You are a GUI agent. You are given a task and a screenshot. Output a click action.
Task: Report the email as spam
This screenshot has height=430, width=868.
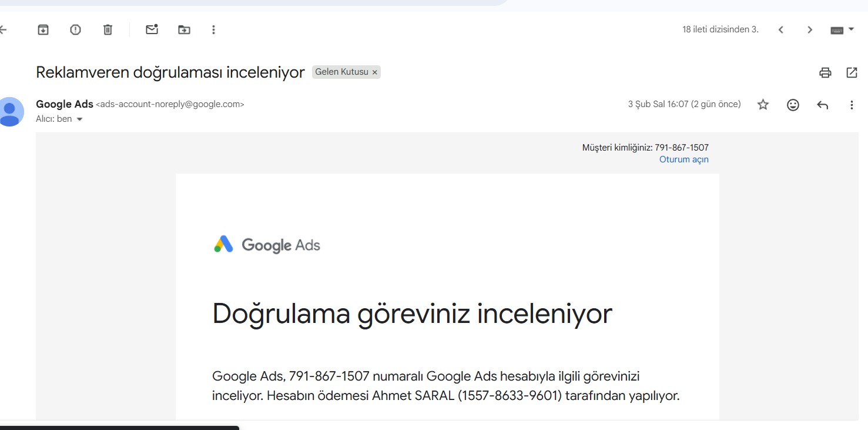coord(75,29)
